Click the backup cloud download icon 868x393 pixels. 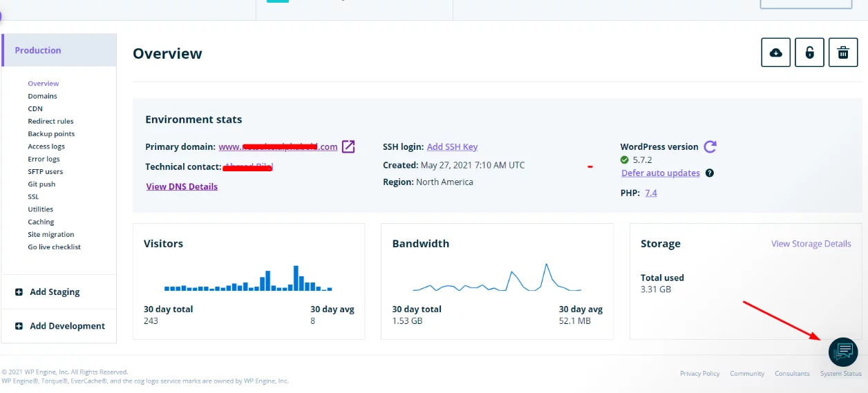pos(775,52)
